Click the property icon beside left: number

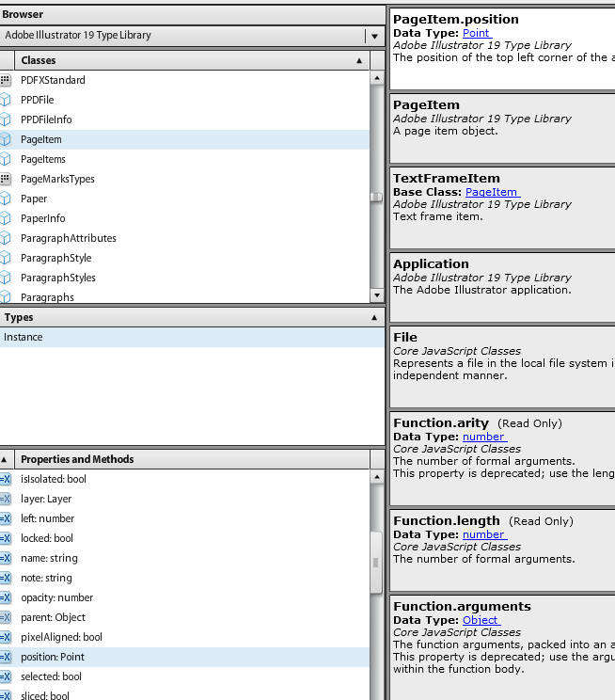coord(6,518)
